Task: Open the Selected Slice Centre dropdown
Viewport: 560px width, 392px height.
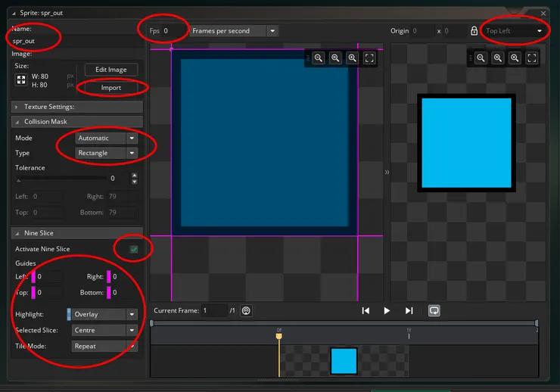Action: coord(104,330)
